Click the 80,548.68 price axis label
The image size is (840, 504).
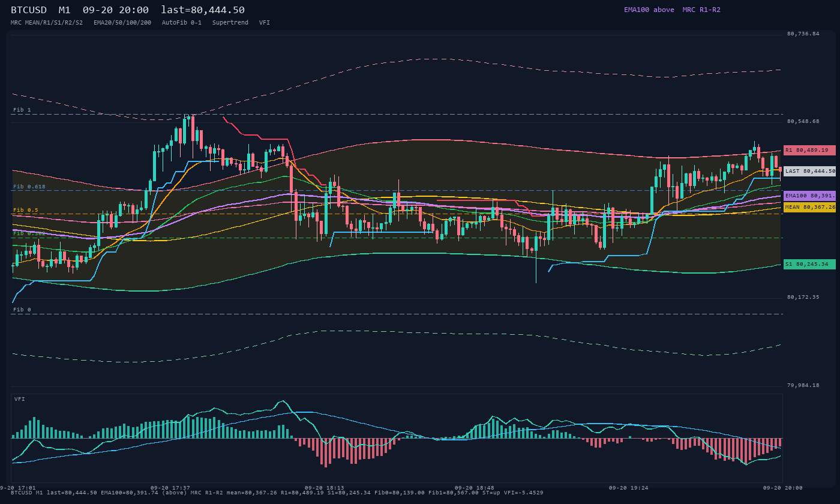[x=803, y=121]
